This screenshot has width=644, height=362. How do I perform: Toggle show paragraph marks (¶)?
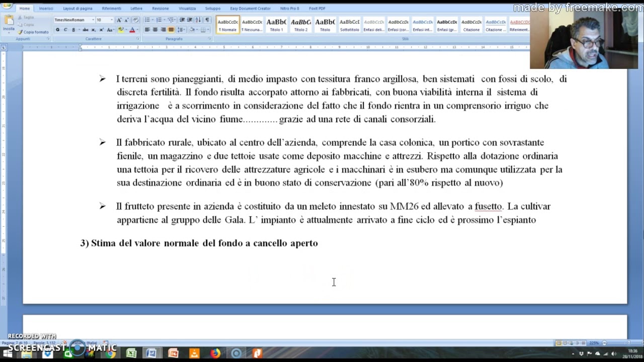(x=207, y=20)
